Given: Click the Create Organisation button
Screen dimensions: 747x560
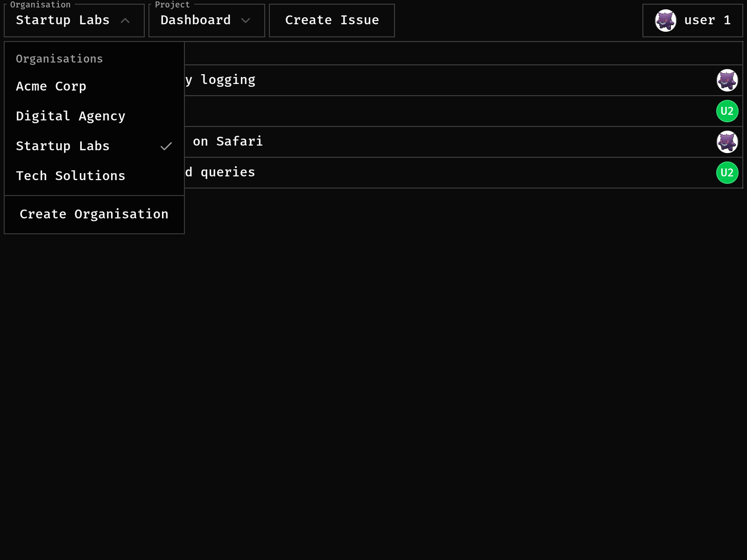Looking at the screenshot, I should [94, 214].
